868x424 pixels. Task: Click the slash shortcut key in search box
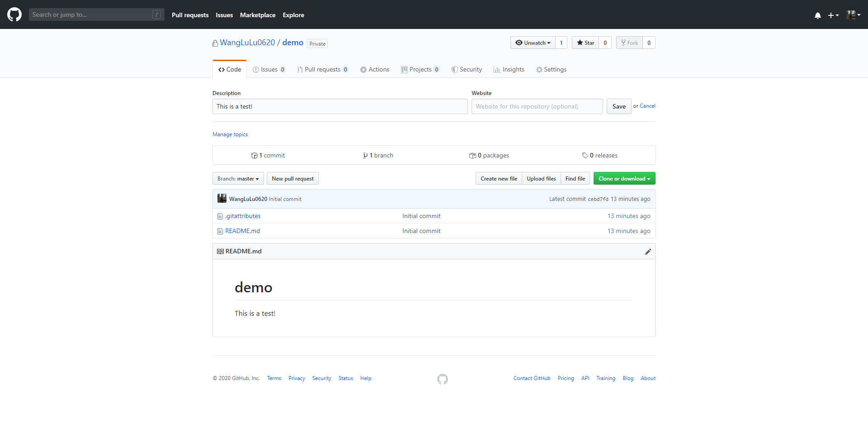[156, 14]
